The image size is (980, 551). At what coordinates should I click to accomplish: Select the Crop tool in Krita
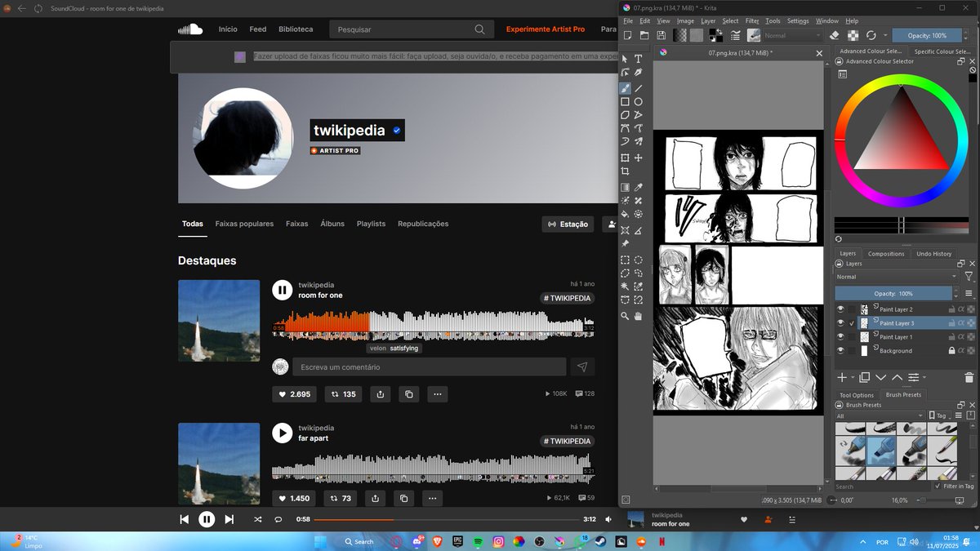coord(625,171)
